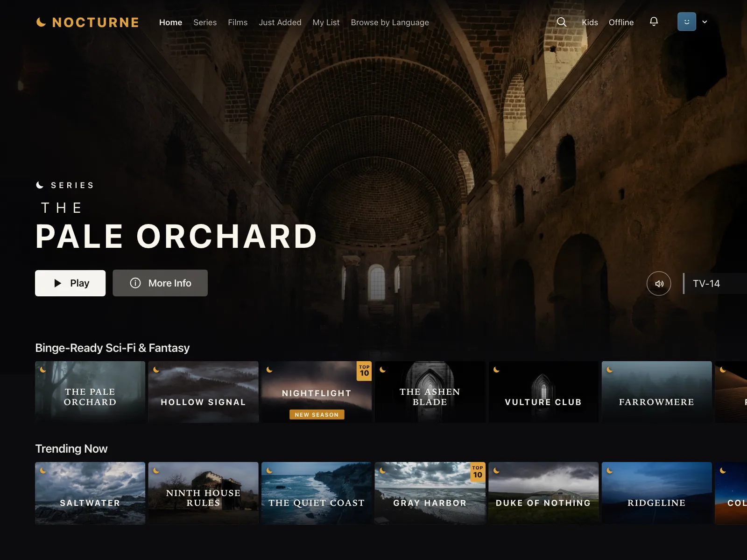Click the moon icon on The Pale Orchard card
The image size is (747, 560).
pyautogui.click(x=43, y=370)
